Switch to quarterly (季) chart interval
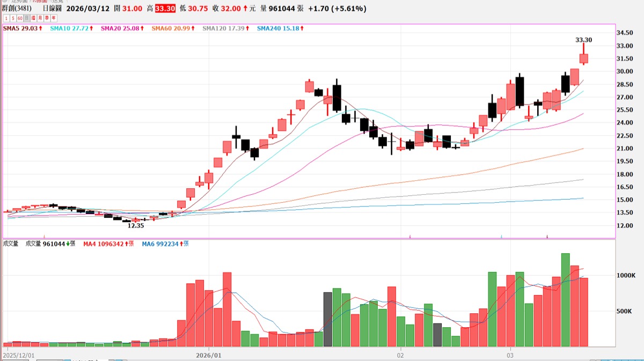 click(47, 18)
